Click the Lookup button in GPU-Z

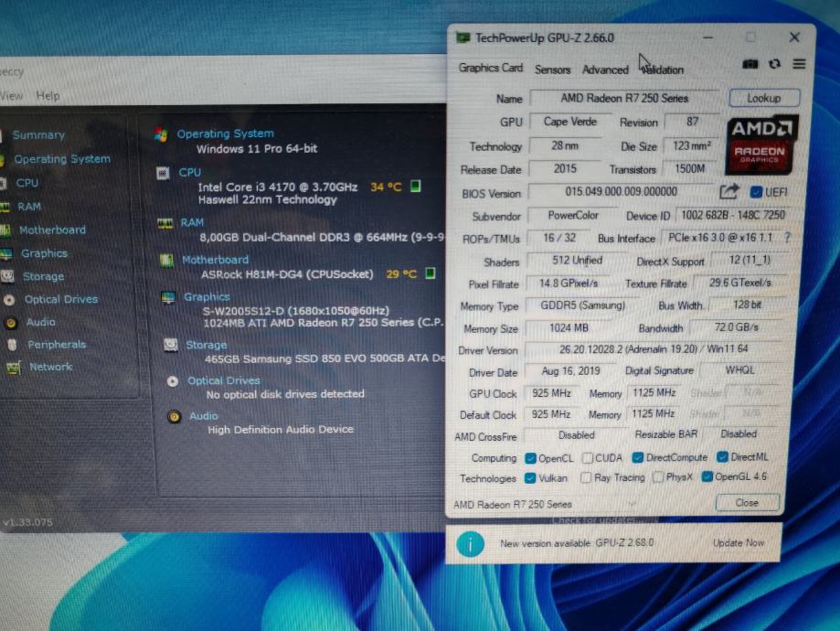coord(764,98)
